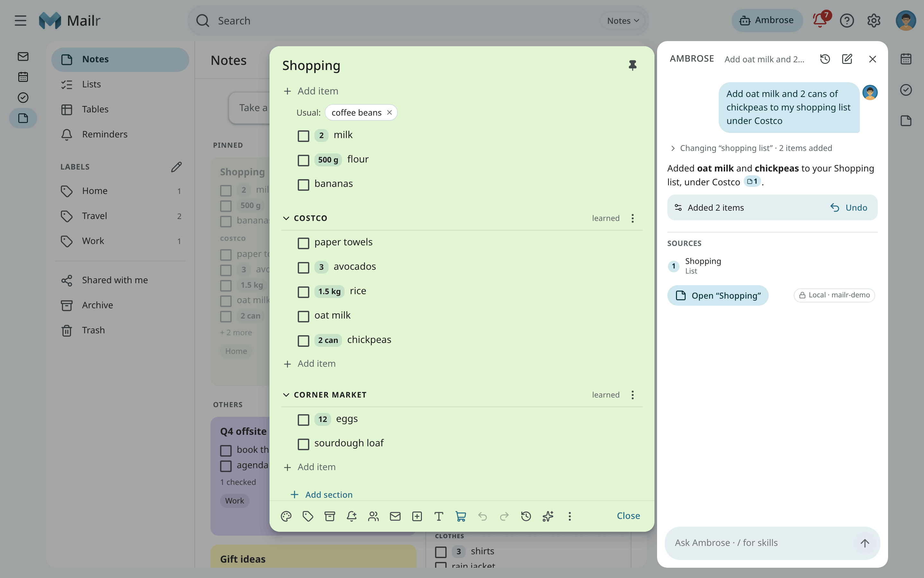Open settings gear in top bar
Viewport: 924px width, 578px height.
pyautogui.click(x=874, y=20)
